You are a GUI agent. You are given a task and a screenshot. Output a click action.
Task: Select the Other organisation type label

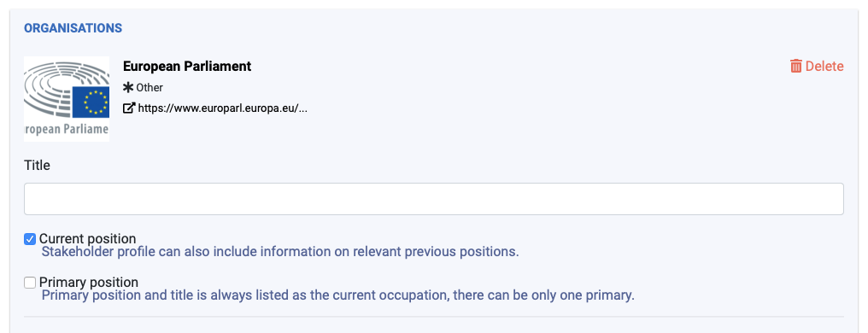pos(150,87)
